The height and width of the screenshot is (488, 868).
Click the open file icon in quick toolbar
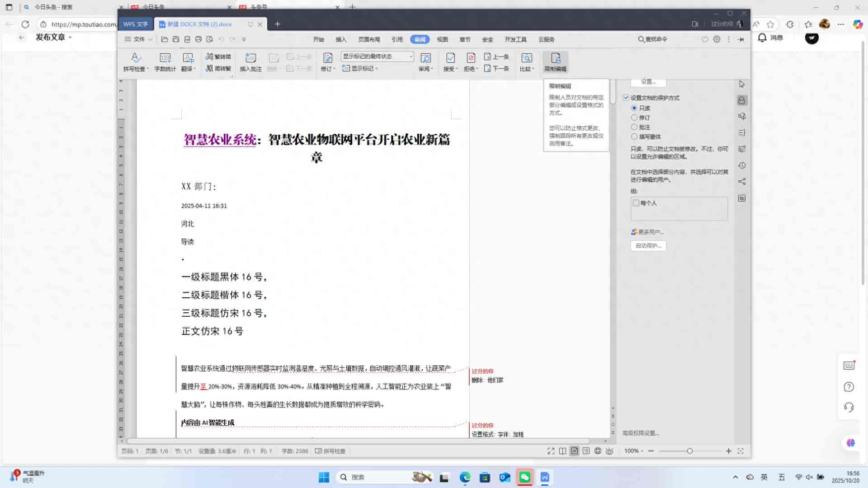point(165,39)
